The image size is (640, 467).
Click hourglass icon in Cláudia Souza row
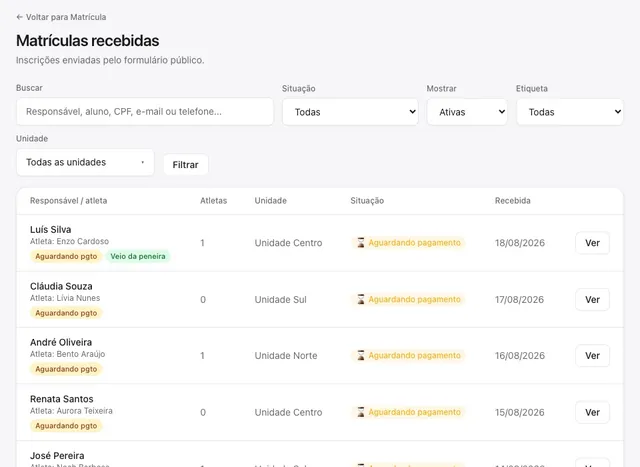click(x=361, y=300)
